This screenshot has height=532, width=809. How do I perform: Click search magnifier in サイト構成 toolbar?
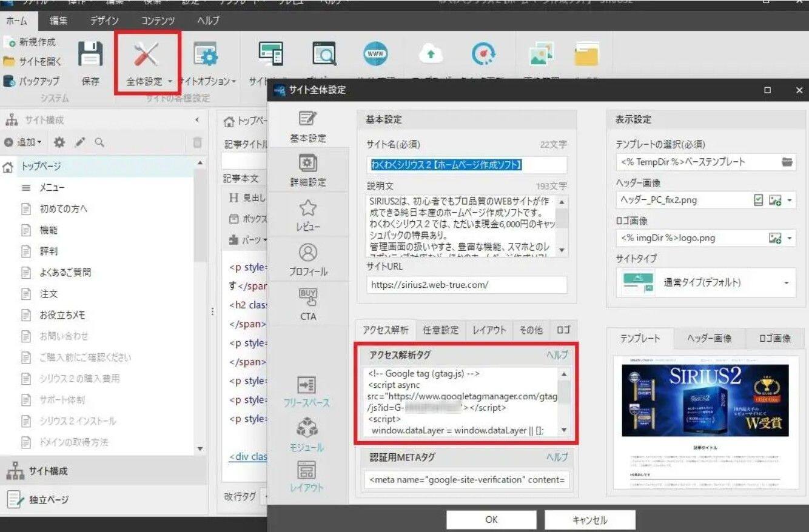(x=99, y=142)
